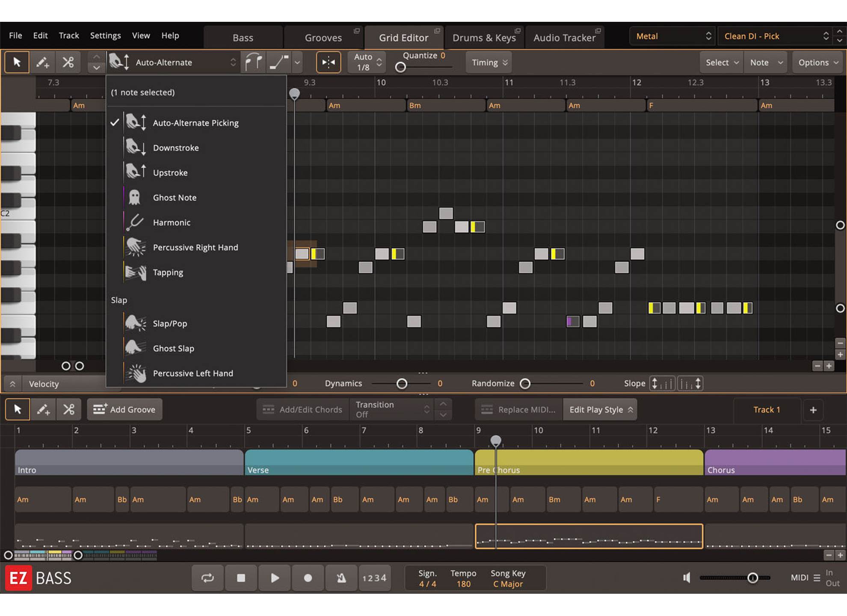
Task: Toggle the loop playback button
Action: (x=207, y=578)
